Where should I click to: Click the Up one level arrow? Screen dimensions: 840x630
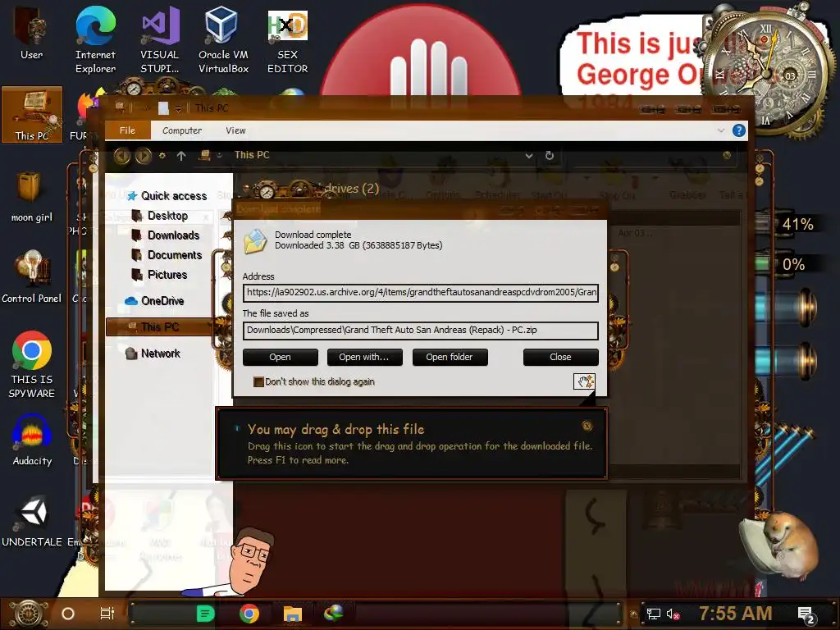point(181,155)
